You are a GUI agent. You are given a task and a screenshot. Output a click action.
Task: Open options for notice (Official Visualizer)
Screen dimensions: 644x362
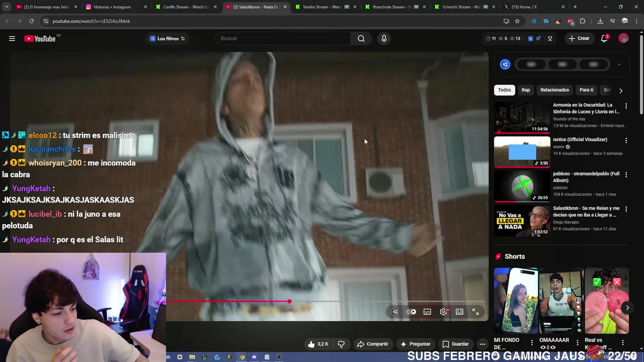click(x=626, y=140)
